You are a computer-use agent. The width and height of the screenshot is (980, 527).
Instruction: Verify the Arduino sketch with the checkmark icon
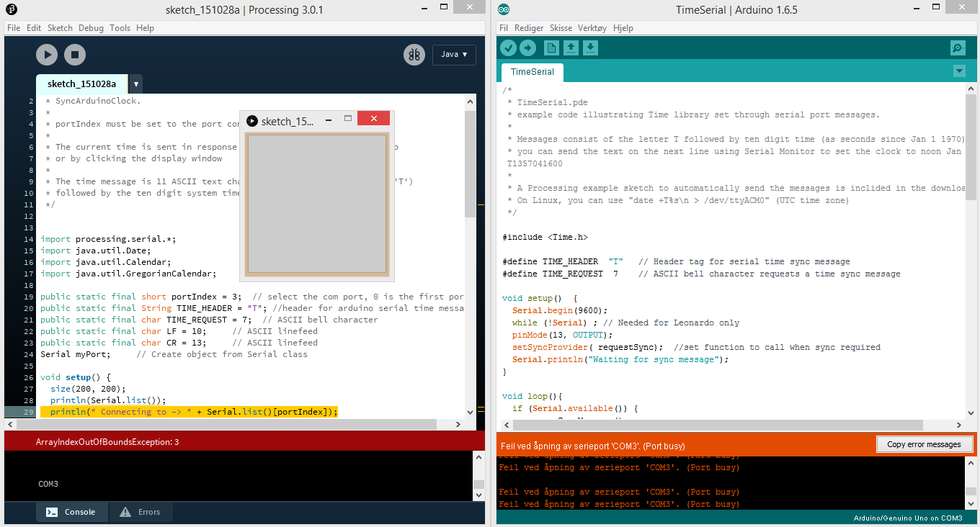click(x=509, y=48)
